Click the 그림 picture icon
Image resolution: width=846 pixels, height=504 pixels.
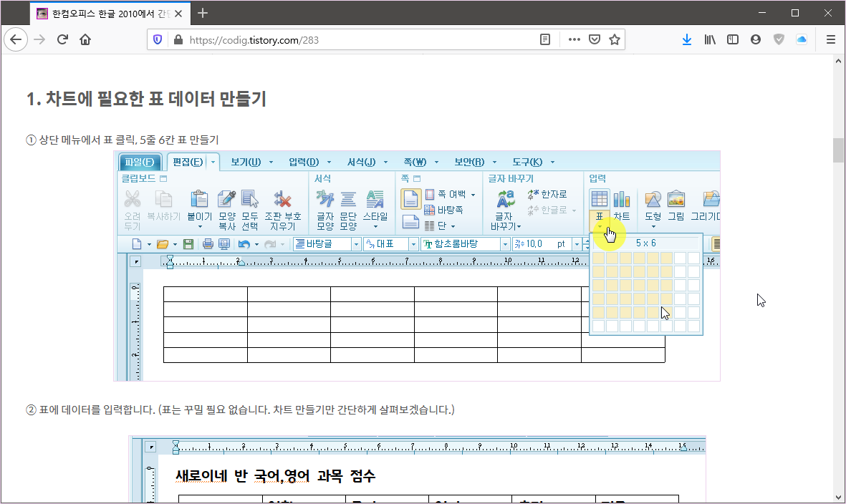676,199
